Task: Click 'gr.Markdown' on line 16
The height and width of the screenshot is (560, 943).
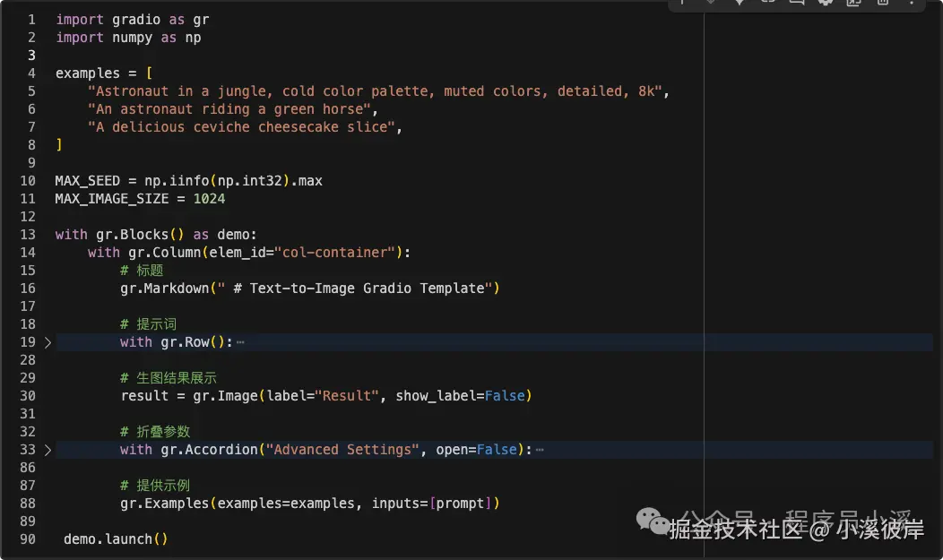Action: tap(164, 289)
